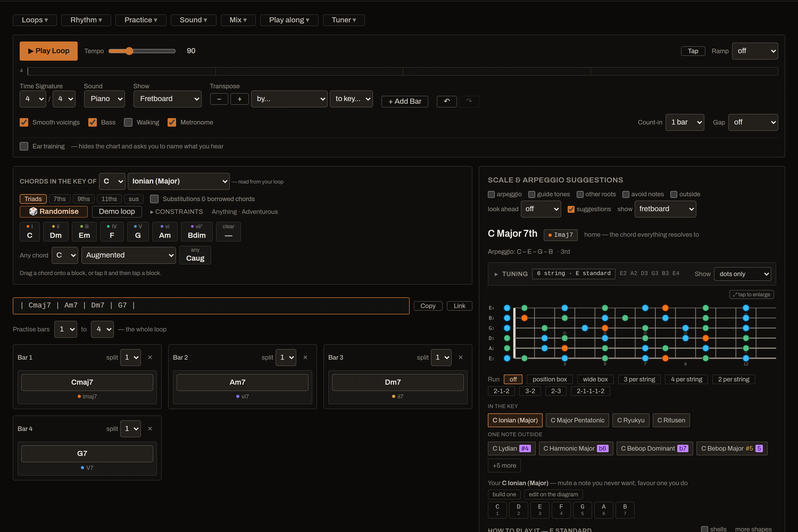Turn off the Metronome checkbox
This screenshot has height=532, width=798.
click(172, 122)
